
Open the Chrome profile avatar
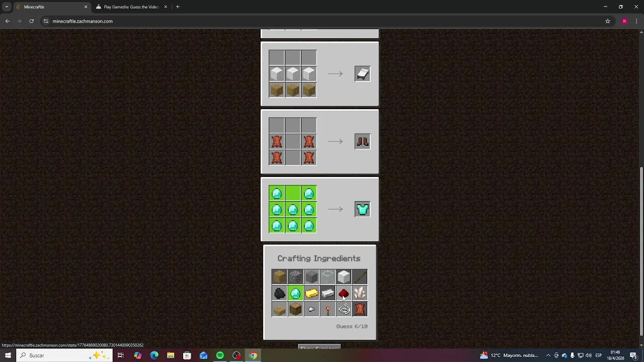point(624,21)
